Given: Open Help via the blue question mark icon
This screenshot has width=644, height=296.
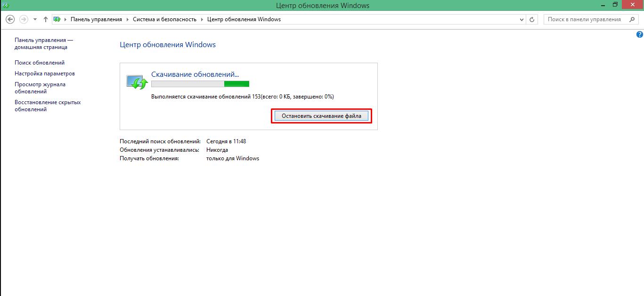Looking at the screenshot, I should [640, 34].
